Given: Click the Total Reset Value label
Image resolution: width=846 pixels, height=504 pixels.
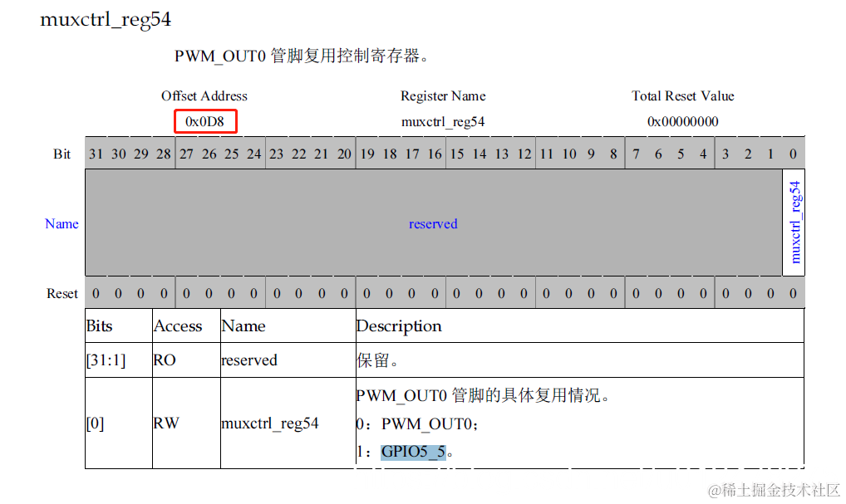Looking at the screenshot, I should (683, 96).
